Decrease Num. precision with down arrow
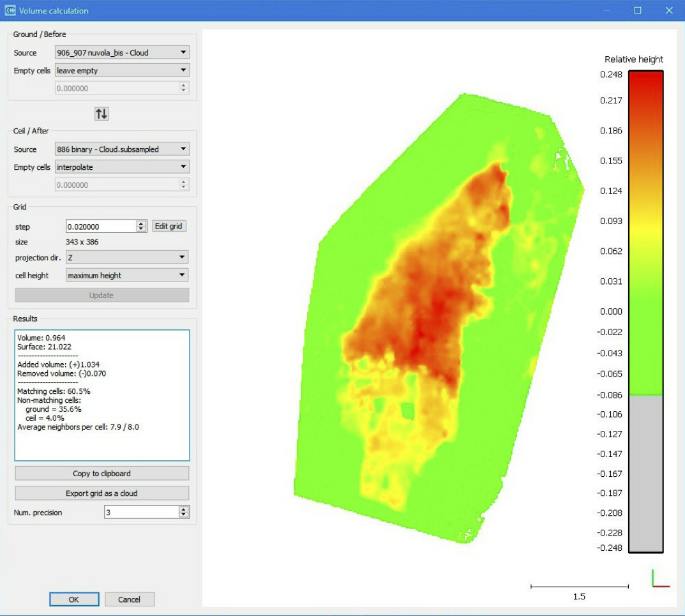The image size is (685, 616). point(184,516)
